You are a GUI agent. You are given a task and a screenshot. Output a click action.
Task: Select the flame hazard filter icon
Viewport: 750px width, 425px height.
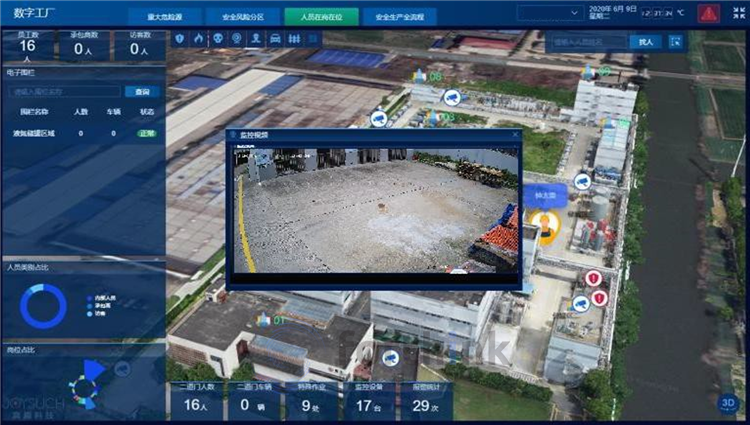pos(198,38)
